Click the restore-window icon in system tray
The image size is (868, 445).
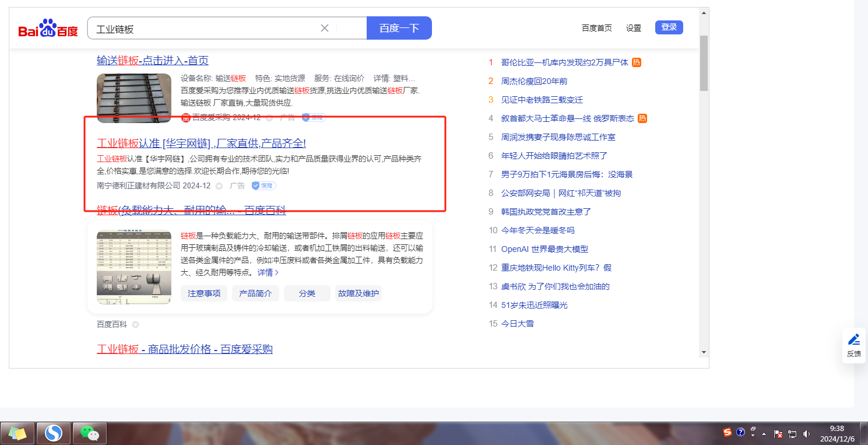(753, 429)
